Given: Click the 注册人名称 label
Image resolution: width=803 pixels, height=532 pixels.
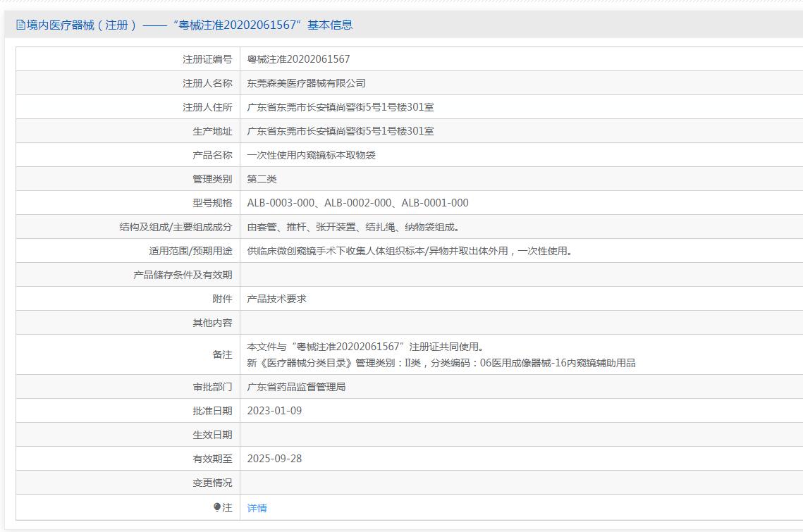Looking at the screenshot, I should click(207, 83).
